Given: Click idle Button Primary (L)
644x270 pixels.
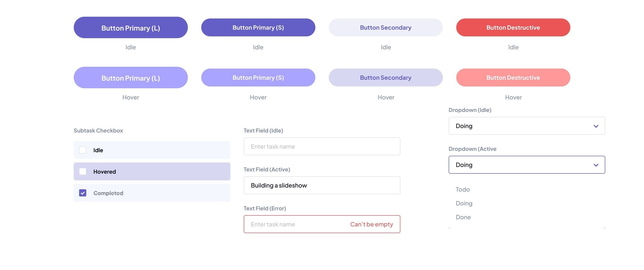Looking at the screenshot, I should [x=130, y=28].
